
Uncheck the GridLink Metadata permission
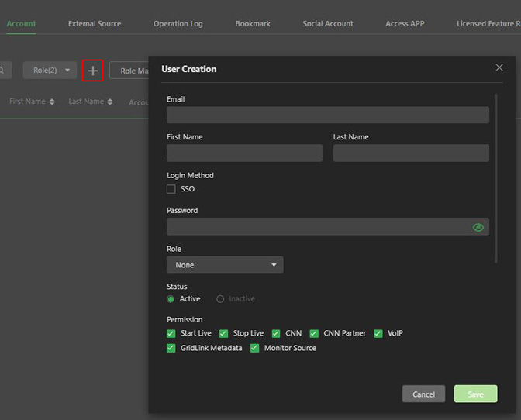pos(171,348)
